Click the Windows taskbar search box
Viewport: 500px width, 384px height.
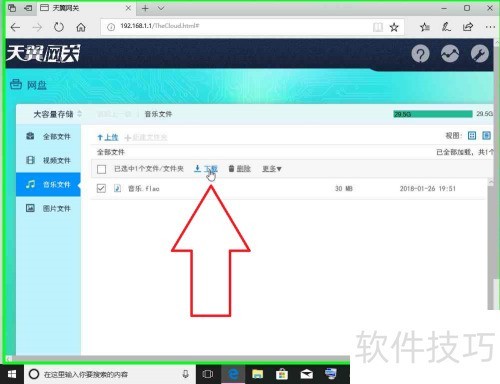(109, 374)
